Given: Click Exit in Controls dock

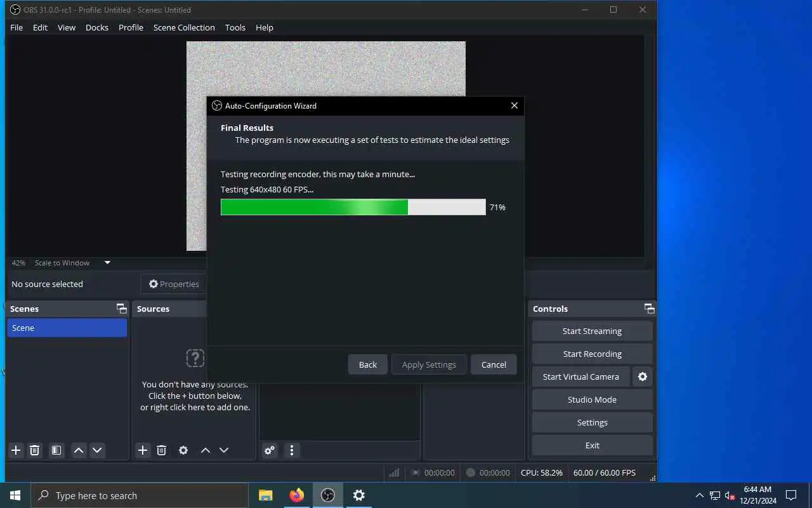Looking at the screenshot, I should [x=592, y=445].
